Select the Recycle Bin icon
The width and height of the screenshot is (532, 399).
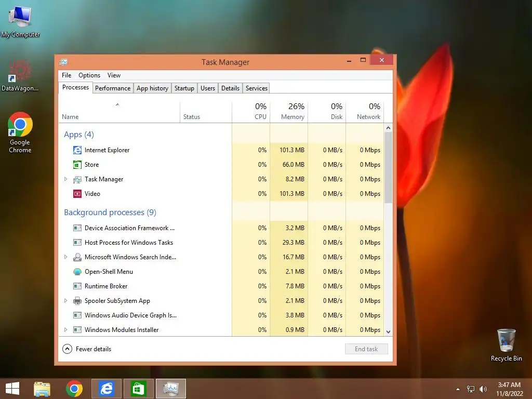506,345
